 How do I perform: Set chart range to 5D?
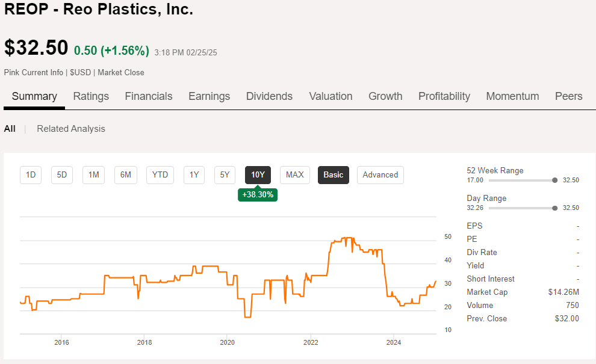(62, 175)
